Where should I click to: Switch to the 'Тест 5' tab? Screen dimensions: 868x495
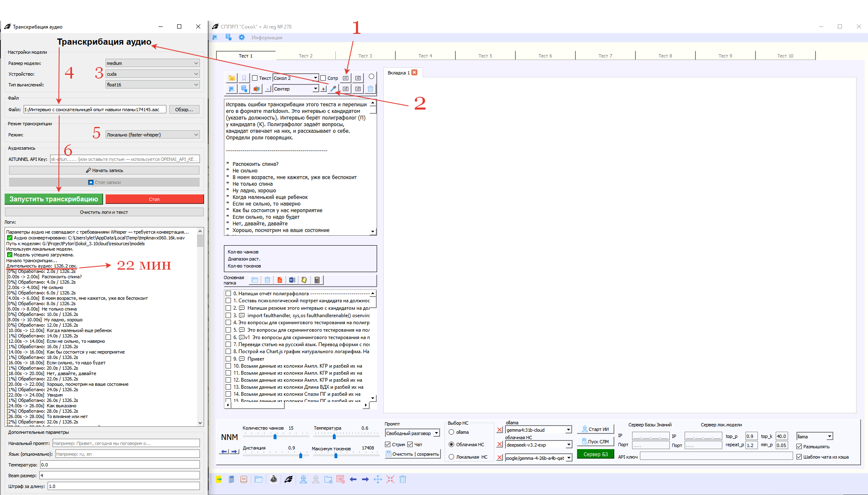point(485,56)
